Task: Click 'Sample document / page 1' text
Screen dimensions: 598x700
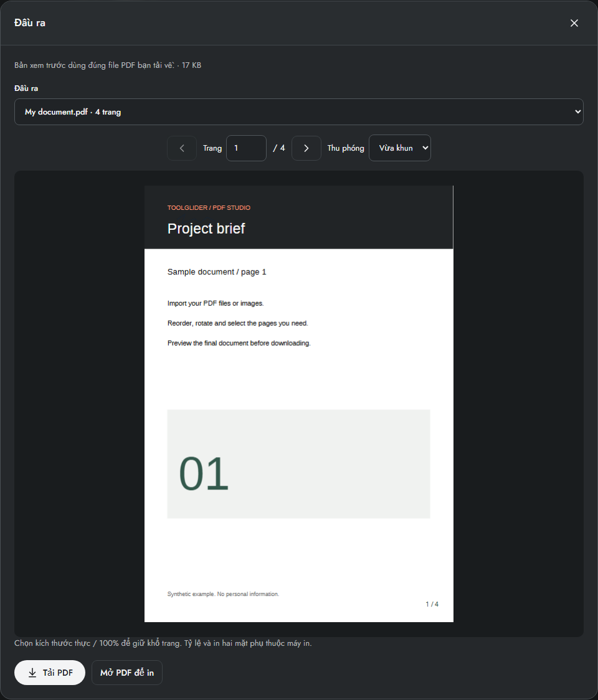Action: coord(217,272)
